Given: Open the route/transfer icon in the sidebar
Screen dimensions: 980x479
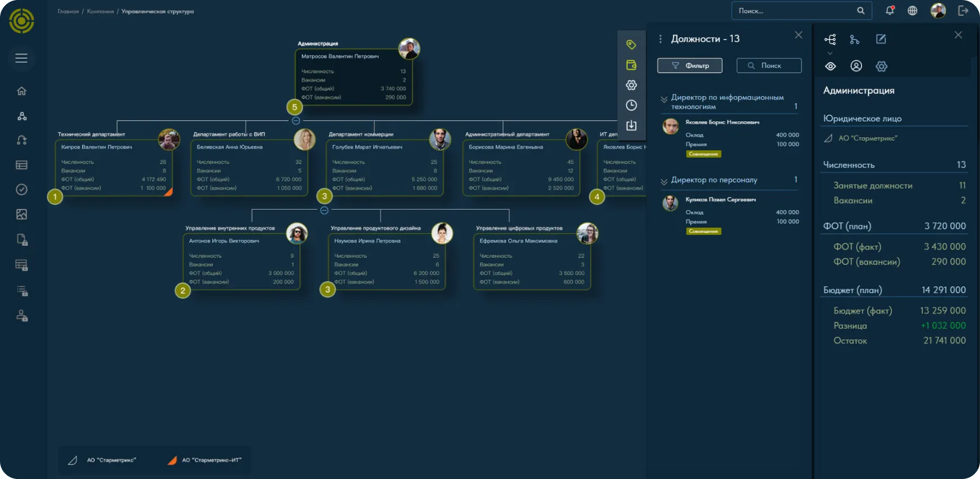Looking at the screenshot, I should click(x=21, y=140).
